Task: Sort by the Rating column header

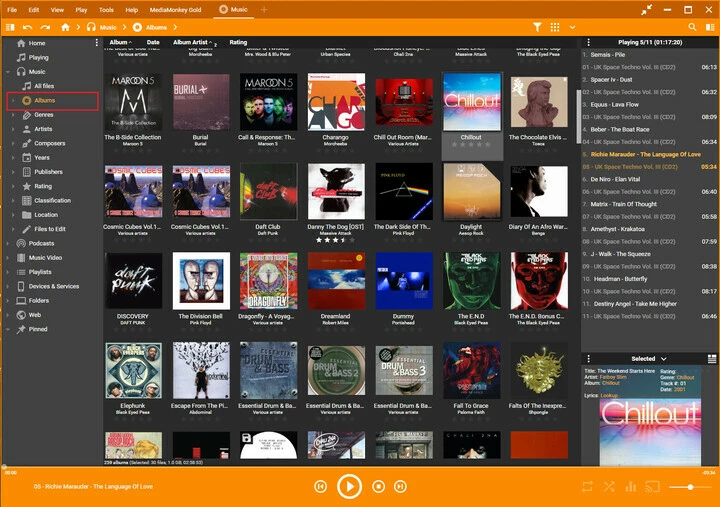Action: point(238,42)
